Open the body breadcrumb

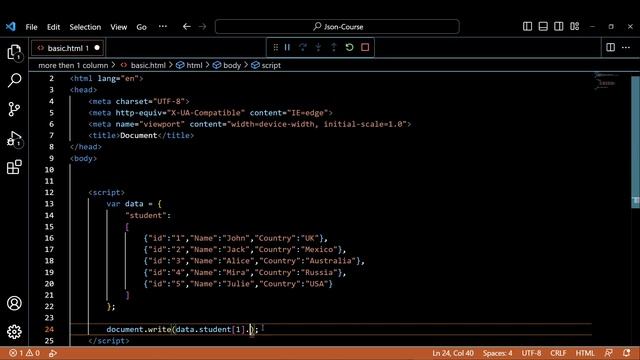click(227, 65)
